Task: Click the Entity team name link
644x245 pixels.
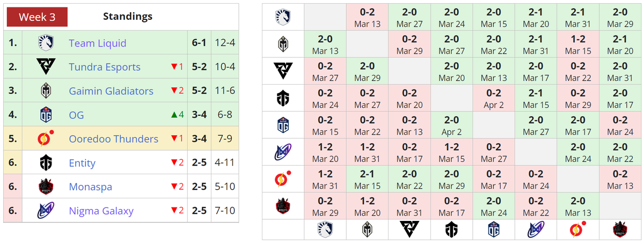Action: tap(82, 163)
